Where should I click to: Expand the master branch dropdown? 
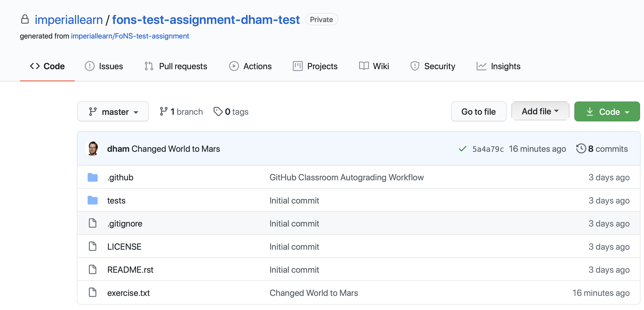[113, 111]
